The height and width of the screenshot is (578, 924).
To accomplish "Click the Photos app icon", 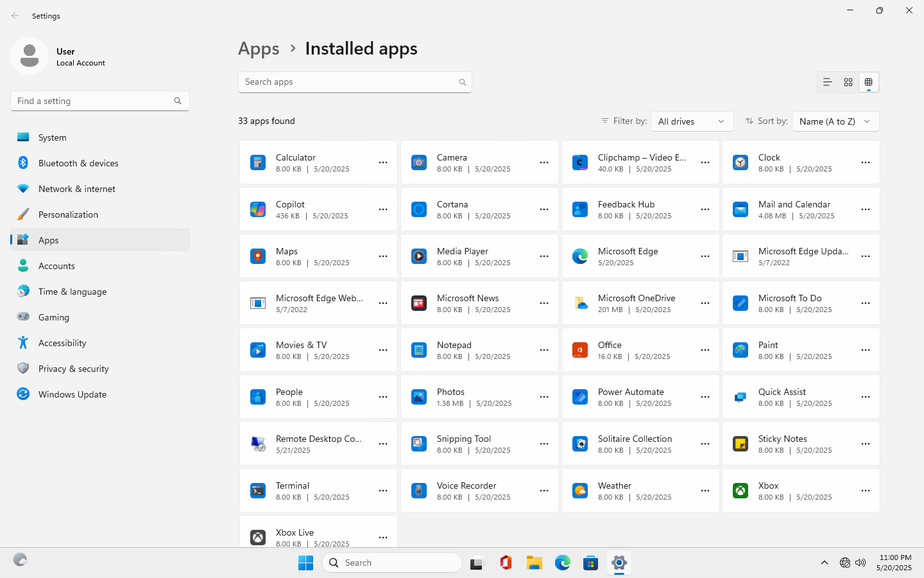I will [x=419, y=397].
